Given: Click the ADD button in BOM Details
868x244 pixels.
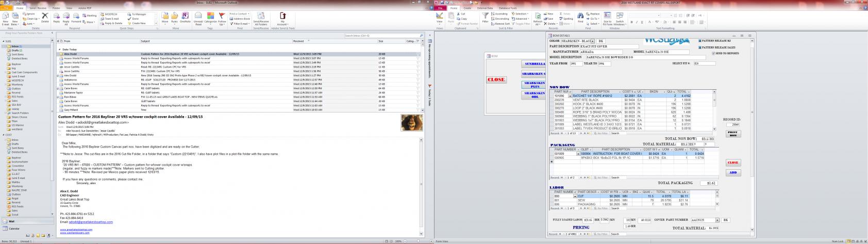Looking at the screenshot, I should click(732, 172).
